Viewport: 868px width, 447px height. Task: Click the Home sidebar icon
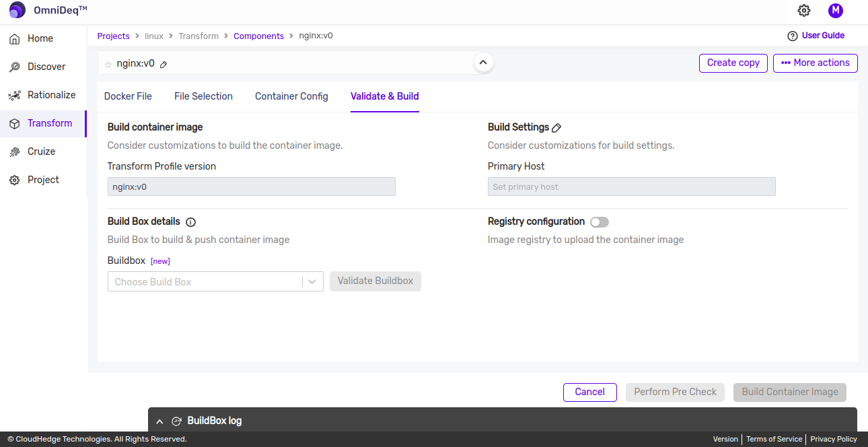pyautogui.click(x=14, y=39)
